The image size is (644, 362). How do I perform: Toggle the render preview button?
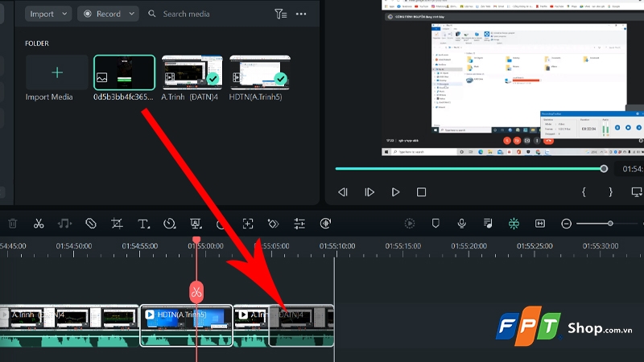click(x=410, y=224)
